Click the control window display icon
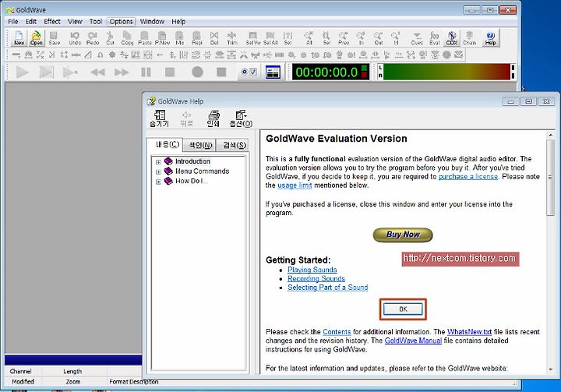Image resolution: width=561 pixels, height=392 pixels. [273, 72]
